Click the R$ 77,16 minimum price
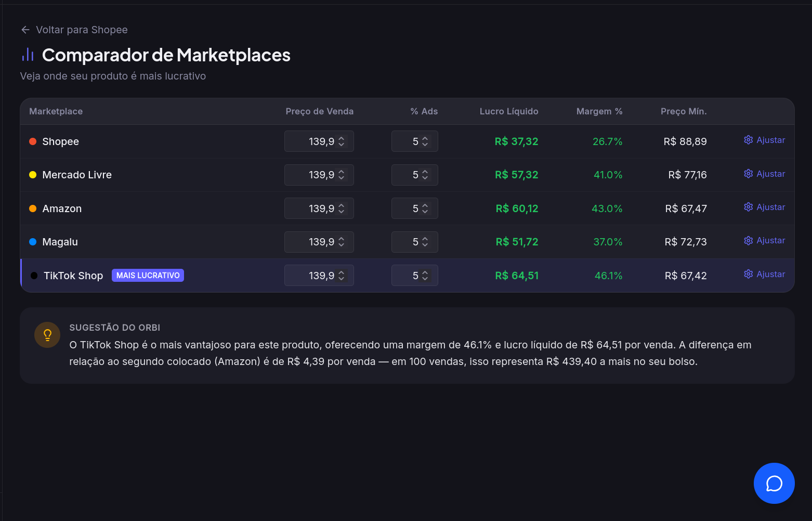This screenshot has width=812, height=521. coord(687,175)
